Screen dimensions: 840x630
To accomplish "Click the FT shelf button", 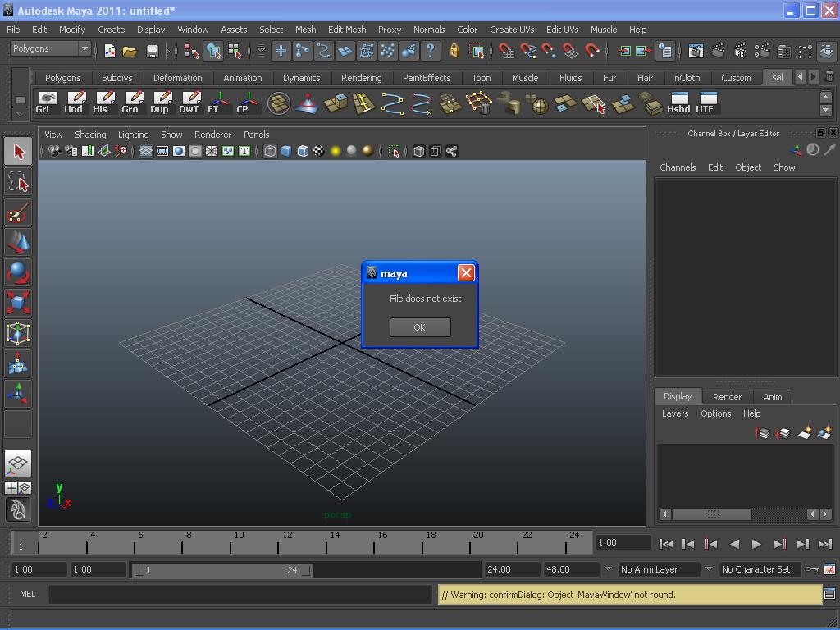I will click(219, 103).
